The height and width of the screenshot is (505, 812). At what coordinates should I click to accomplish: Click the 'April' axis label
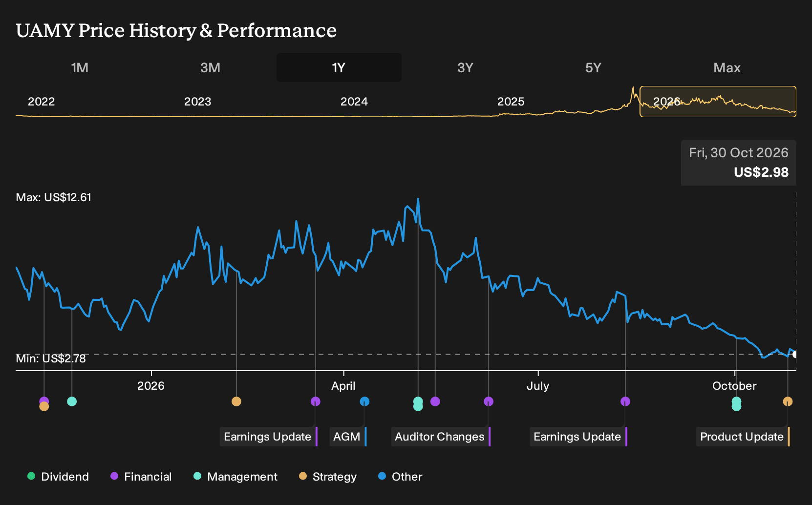pyautogui.click(x=343, y=386)
